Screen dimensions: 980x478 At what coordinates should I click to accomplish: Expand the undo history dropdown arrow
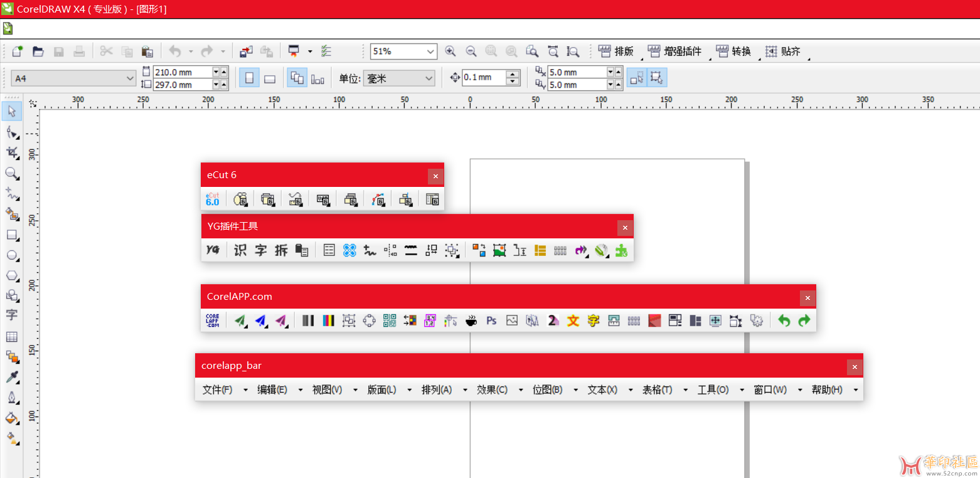click(191, 51)
